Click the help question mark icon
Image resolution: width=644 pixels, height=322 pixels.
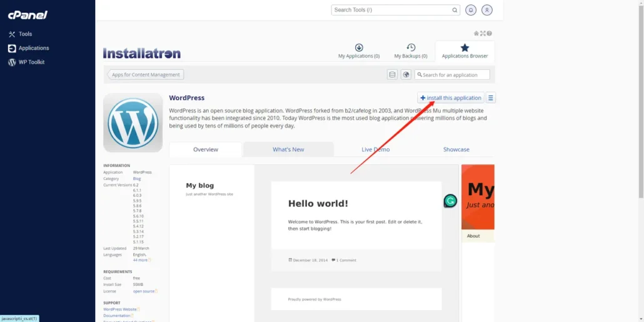[489, 33]
